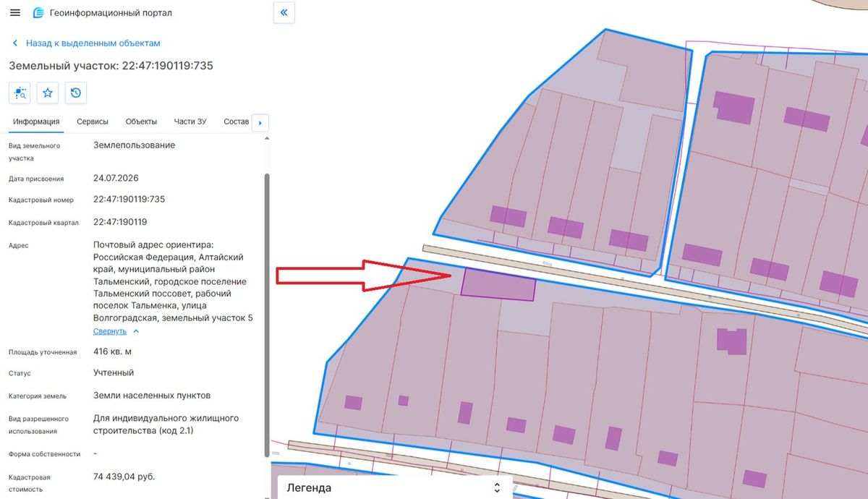Add parcel to favorites star icon
The height and width of the screenshot is (499, 868).
(x=48, y=93)
